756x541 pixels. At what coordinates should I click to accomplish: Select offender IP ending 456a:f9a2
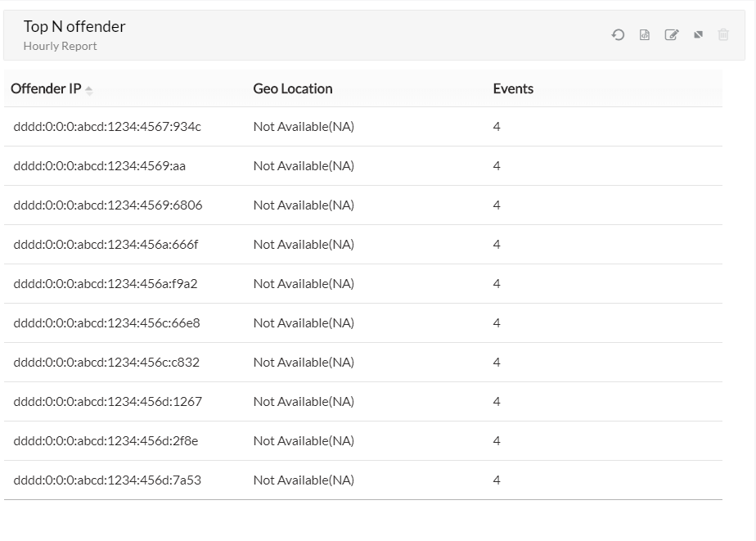[x=106, y=284]
